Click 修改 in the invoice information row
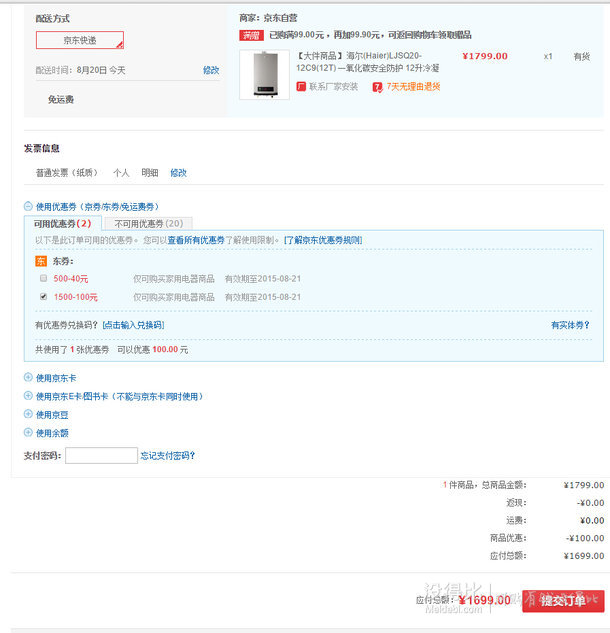The height and width of the screenshot is (633, 610). 178,173
